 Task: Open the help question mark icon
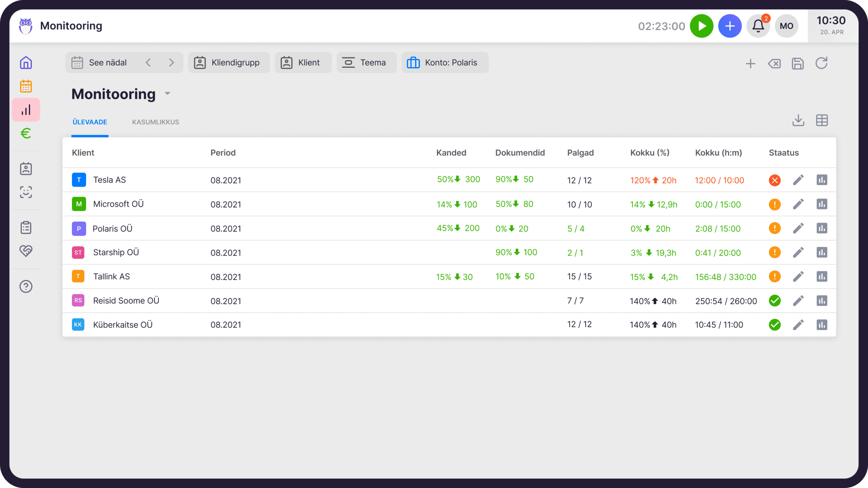pos(26,286)
